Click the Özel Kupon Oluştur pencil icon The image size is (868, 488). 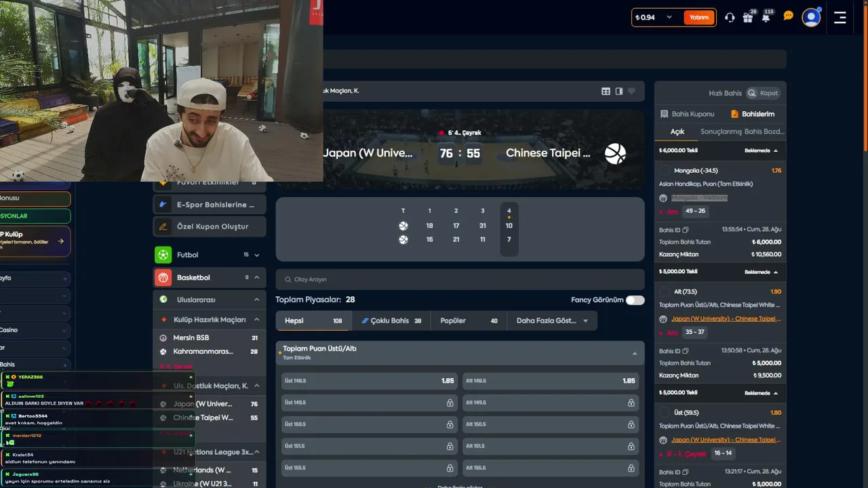[163, 226]
